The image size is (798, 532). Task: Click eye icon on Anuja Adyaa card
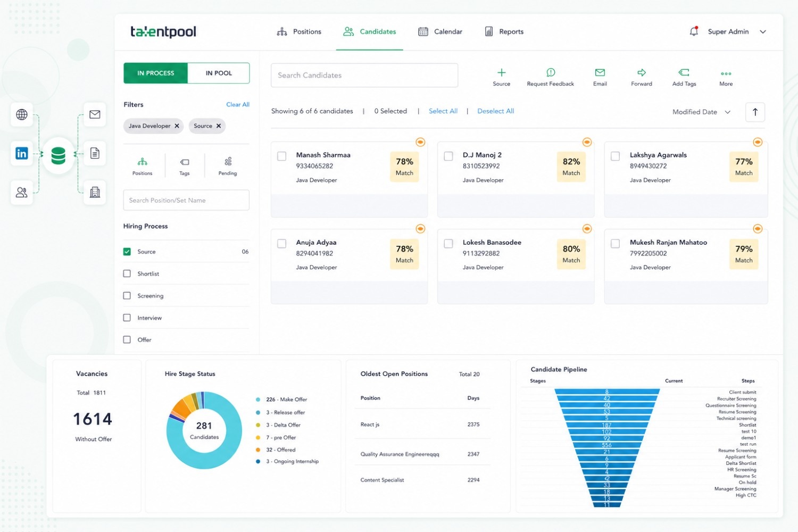pyautogui.click(x=420, y=229)
